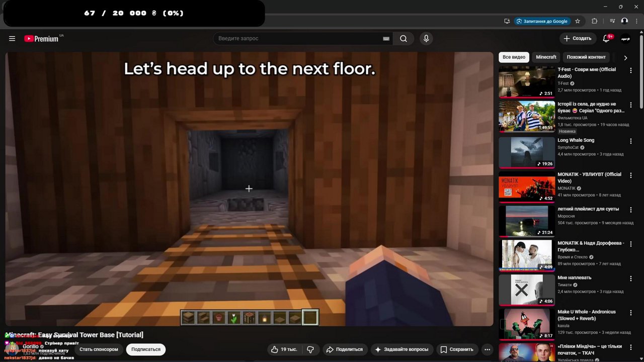Image resolution: width=644 pixels, height=362 pixels.
Task: Open options menu for Long Whale Song
Action: (x=631, y=141)
